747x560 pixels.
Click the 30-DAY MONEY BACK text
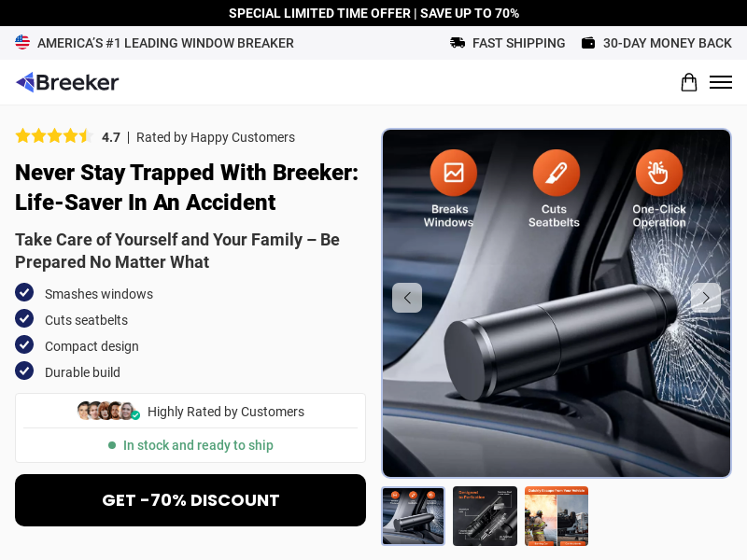tap(668, 43)
